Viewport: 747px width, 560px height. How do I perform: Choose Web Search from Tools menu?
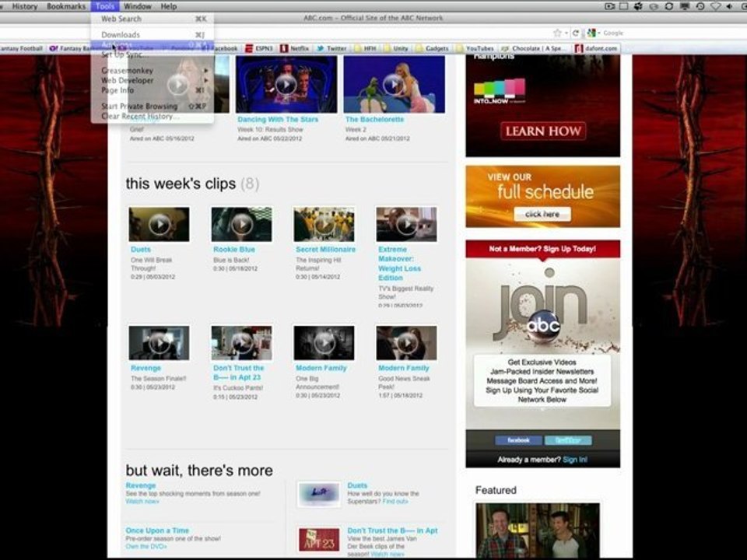point(153,19)
